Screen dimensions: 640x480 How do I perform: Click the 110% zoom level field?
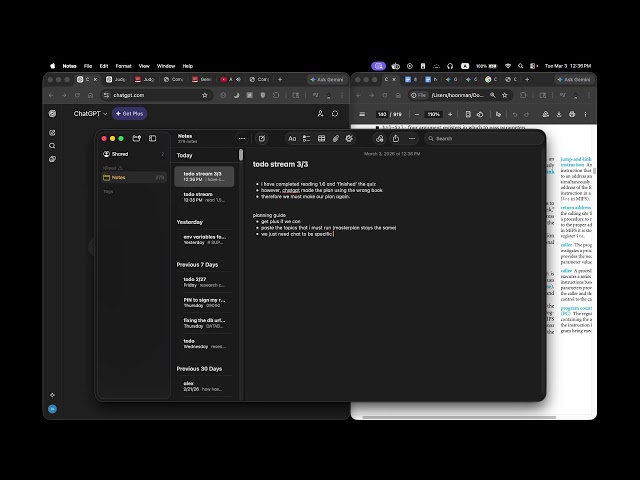coord(433,114)
